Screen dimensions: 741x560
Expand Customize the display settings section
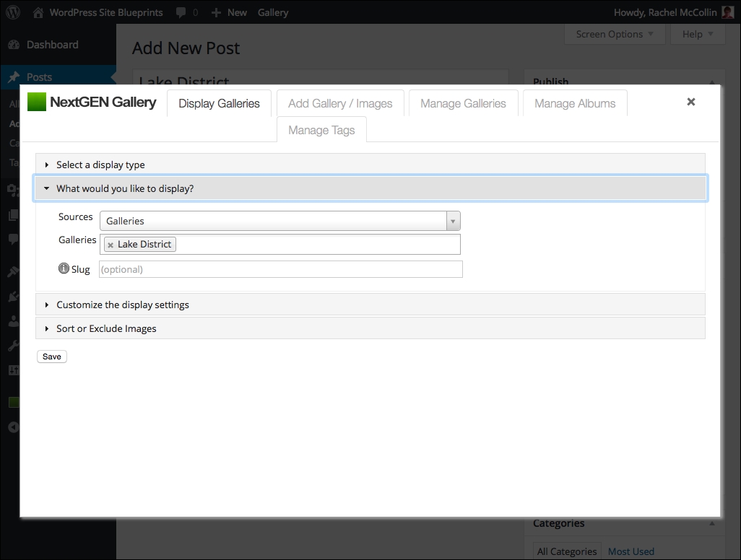pyautogui.click(x=370, y=305)
